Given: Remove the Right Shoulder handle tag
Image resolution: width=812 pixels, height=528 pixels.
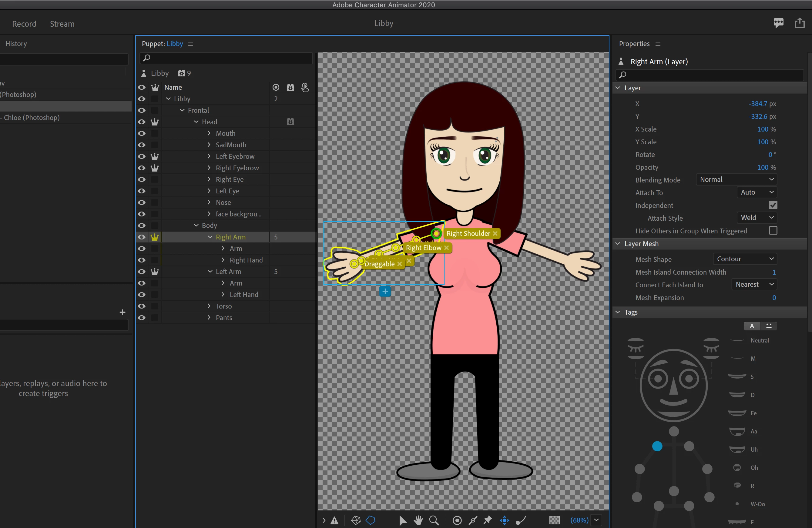Looking at the screenshot, I should [495, 233].
